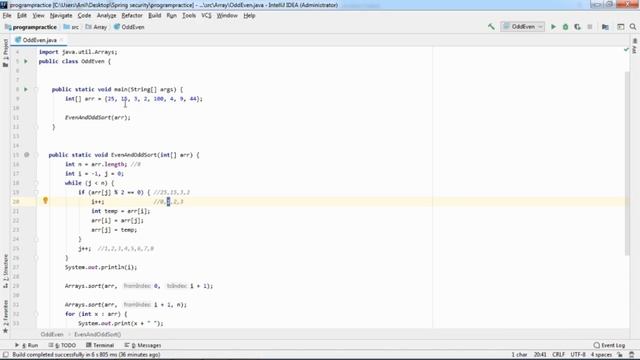Open the CRLF line separator selector
640x360 pixels.
click(x=558, y=355)
